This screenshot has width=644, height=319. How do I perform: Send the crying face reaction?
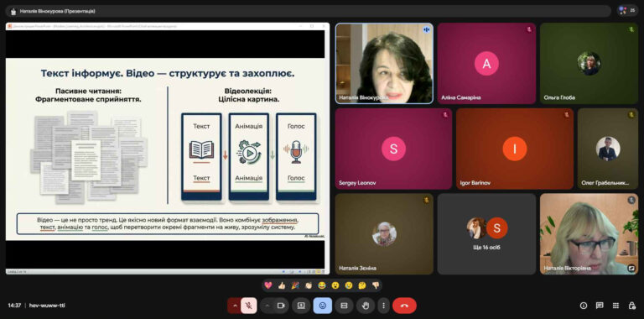[349, 285]
